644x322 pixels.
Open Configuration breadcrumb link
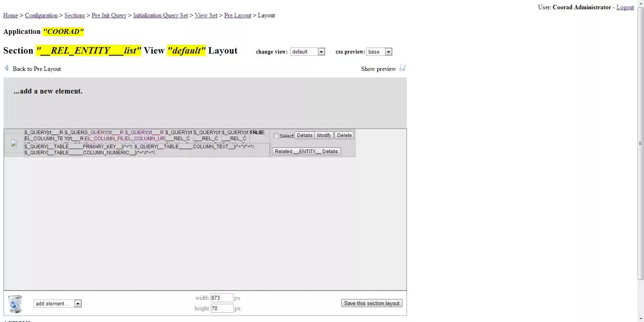coord(41,15)
